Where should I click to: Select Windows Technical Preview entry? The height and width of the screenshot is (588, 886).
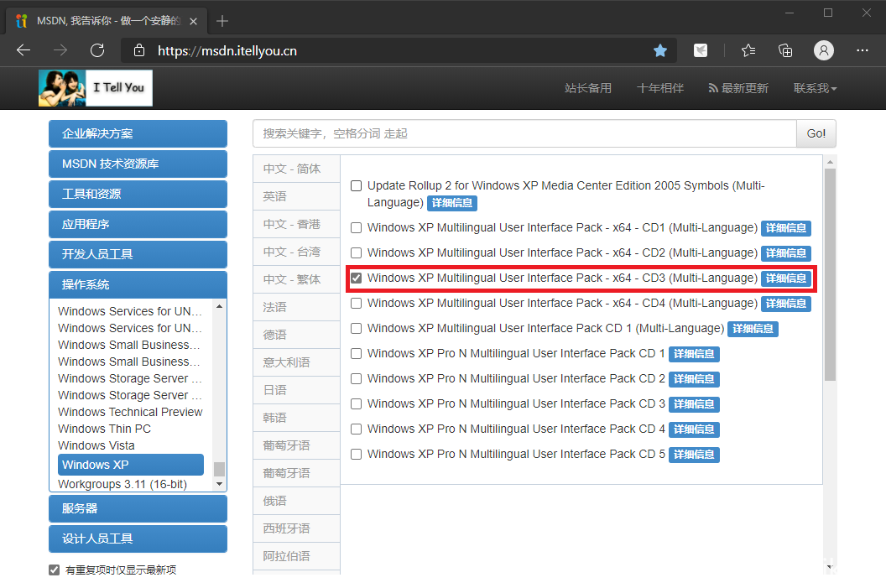(x=130, y=412)
